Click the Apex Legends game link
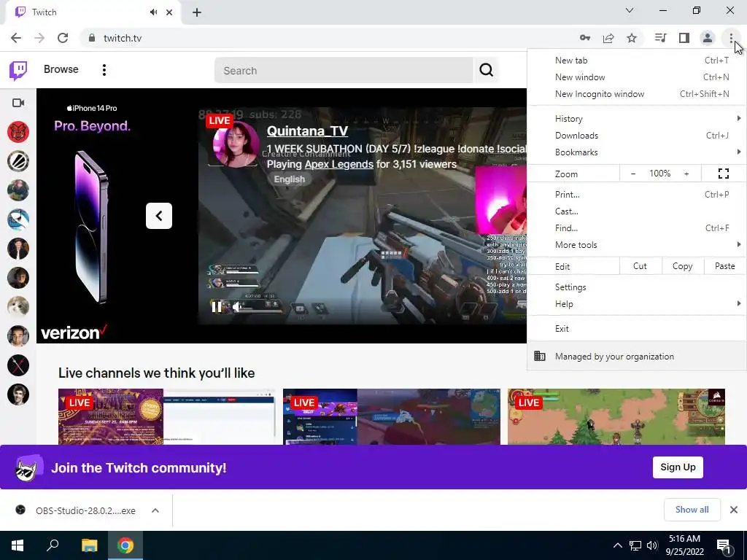This screenshot has width=747, height=560. [338, 164]
